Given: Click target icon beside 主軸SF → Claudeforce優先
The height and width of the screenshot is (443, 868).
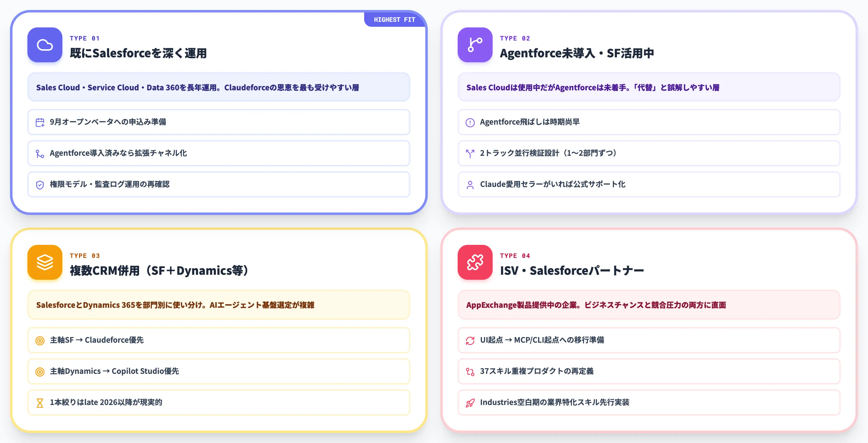Looking at the screenshot, I should (x=40, y=340).
